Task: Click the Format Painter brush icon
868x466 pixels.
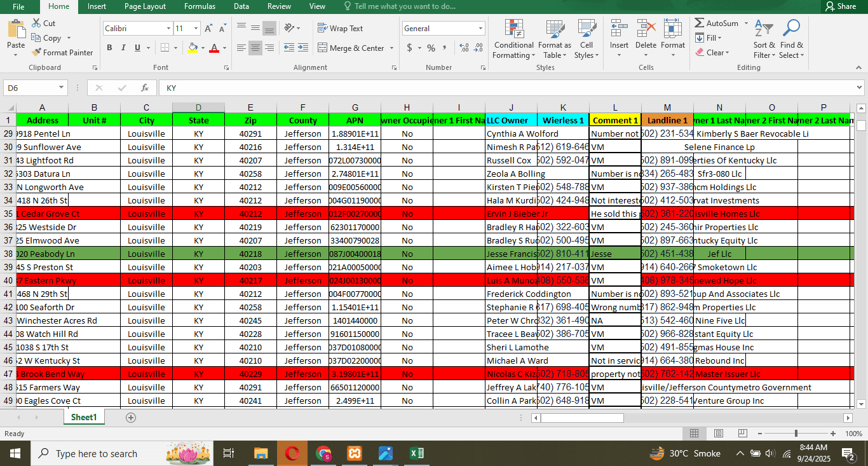Action: (x=37, y=53)
